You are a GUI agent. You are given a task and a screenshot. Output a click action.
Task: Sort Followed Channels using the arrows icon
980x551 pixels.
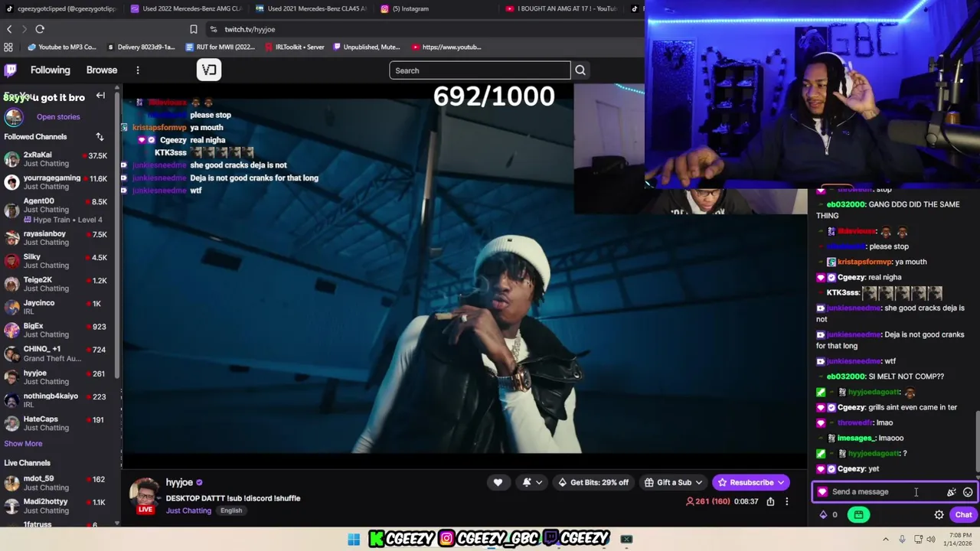pyautogui.click(x=100, y=136)
